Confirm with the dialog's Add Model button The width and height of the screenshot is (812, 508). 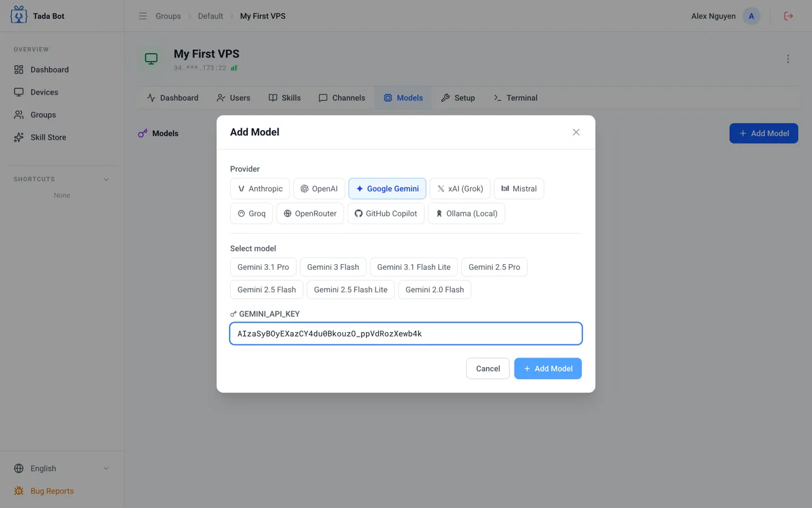[548, 368]
